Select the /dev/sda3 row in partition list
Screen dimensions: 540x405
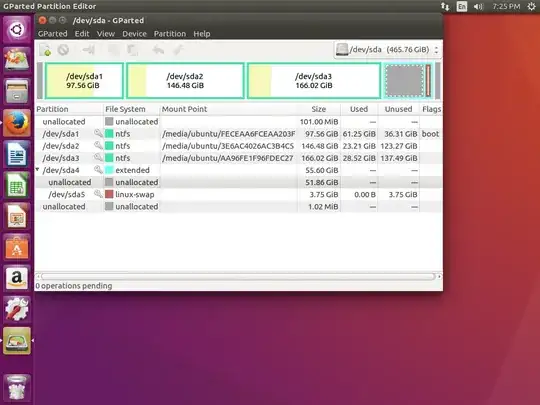point(239,158)
